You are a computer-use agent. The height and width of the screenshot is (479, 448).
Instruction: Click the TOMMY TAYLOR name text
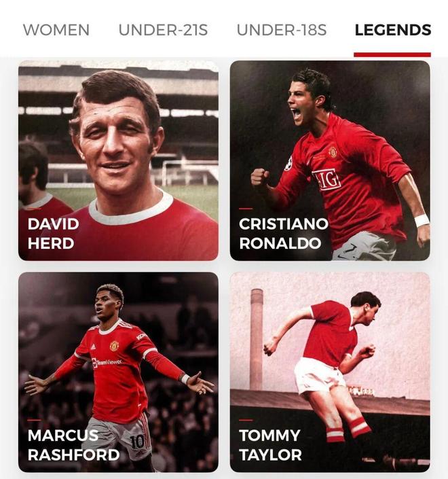270,445
